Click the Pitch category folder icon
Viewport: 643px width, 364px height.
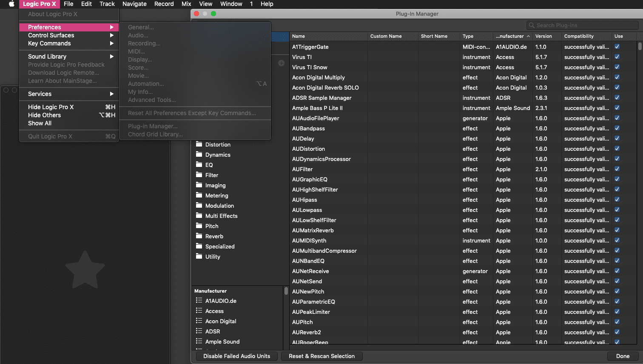click(x=199, y=226)
